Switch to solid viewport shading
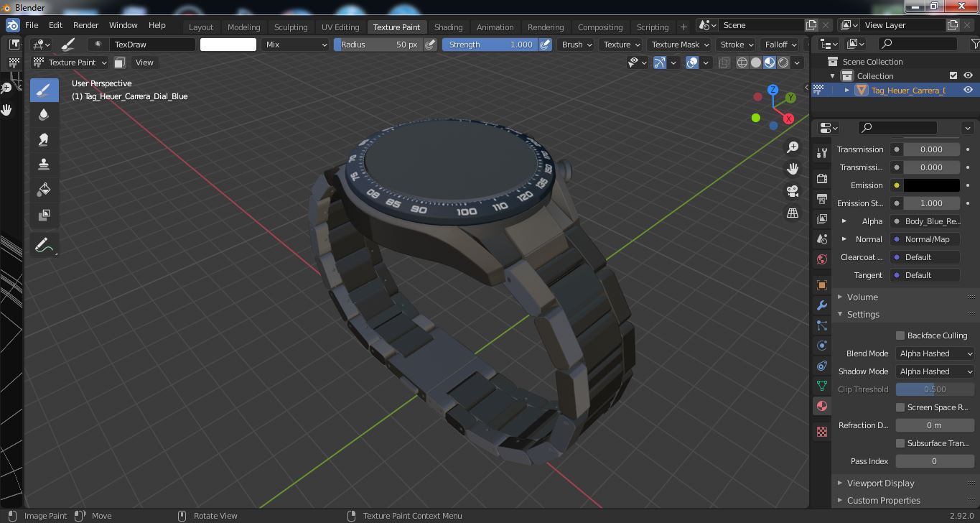980x523 pixels. (x=756, y=63)
